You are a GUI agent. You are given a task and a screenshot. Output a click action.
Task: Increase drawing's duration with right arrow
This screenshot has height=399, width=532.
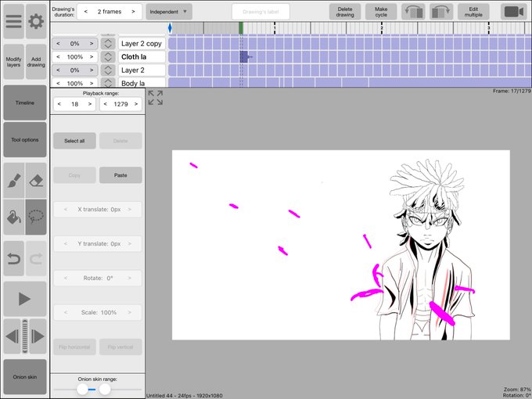133,12
